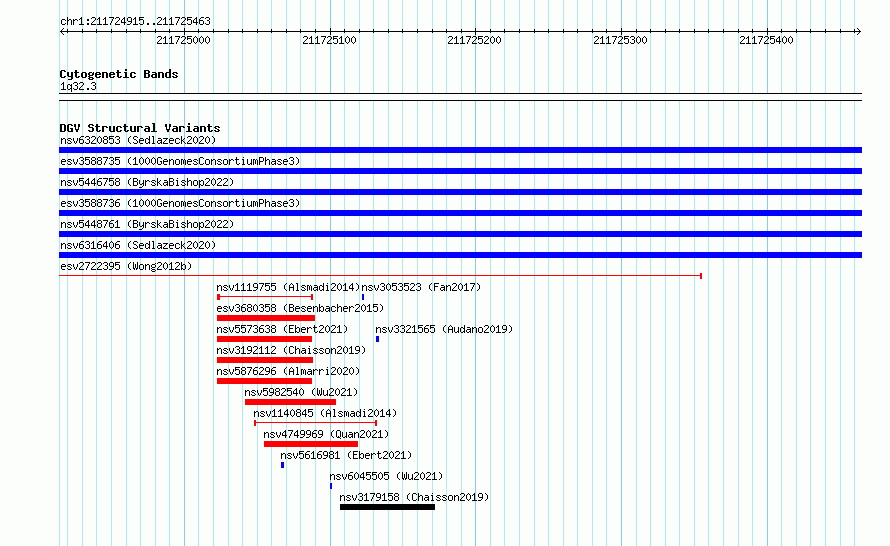
Task: Click the chr1:211724915..211725463 region label
Action: coord(135,21)
